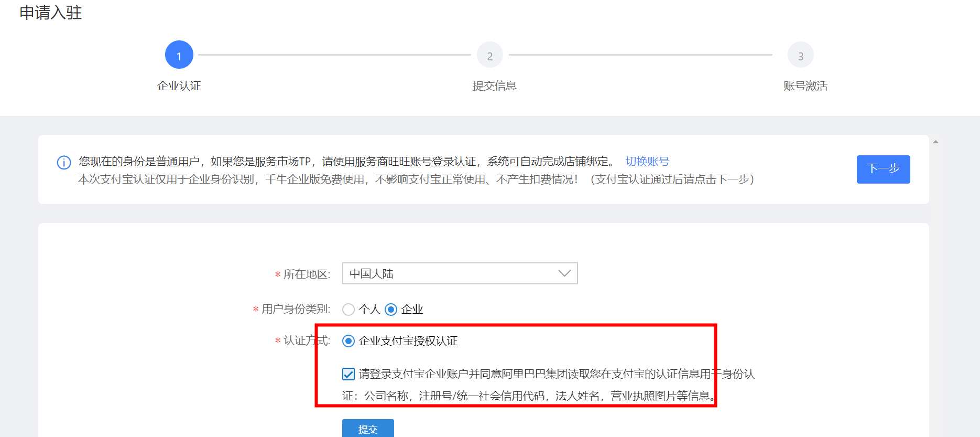The image size is (980, 437).
Task: Toggle the Alipay authorization agreement checkbox
Action: 349,374
